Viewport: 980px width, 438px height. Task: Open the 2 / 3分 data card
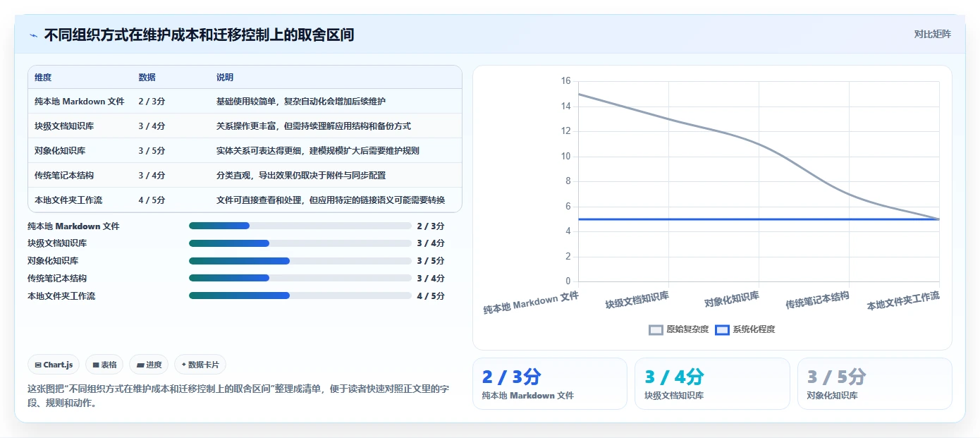tap(550, 384)
